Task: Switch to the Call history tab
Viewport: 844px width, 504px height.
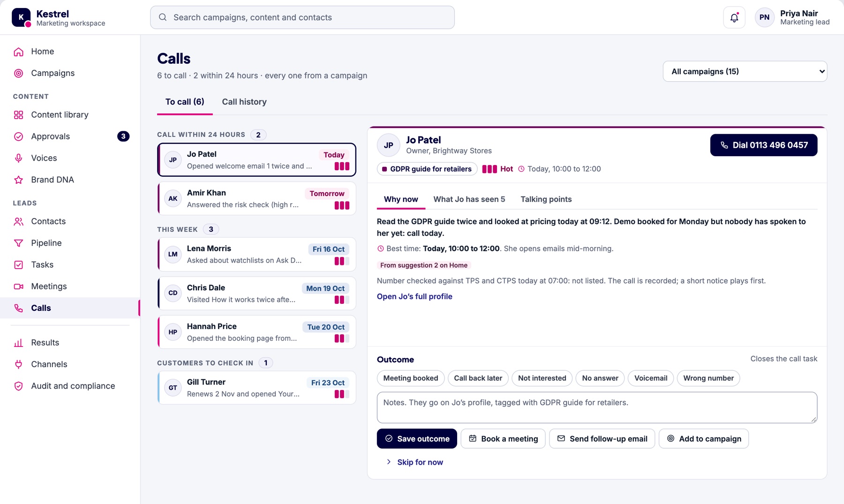Action: pyautogui.click(x=244, y=102)
